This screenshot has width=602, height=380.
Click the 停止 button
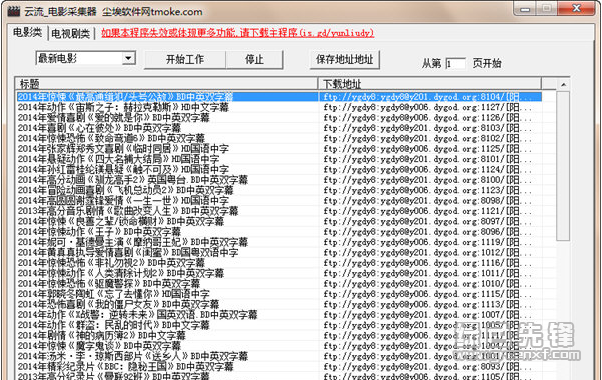(254, 59)
